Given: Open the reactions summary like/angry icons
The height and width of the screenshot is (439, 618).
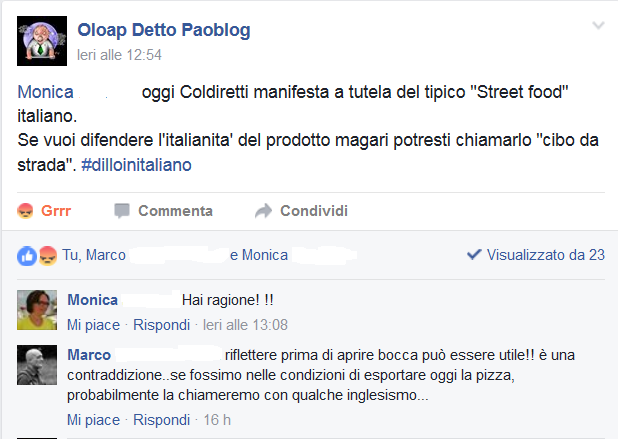Looking at the screenshot, I should (x=37, y=255).
